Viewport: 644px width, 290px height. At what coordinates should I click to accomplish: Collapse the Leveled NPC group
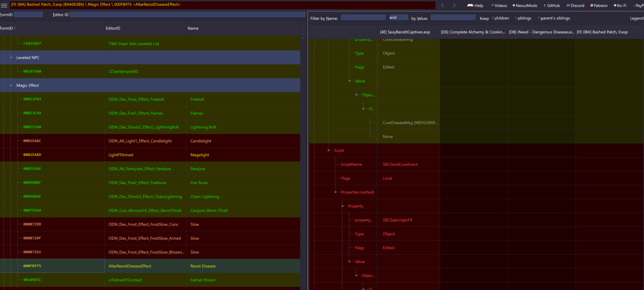click(x=11, y=58)
